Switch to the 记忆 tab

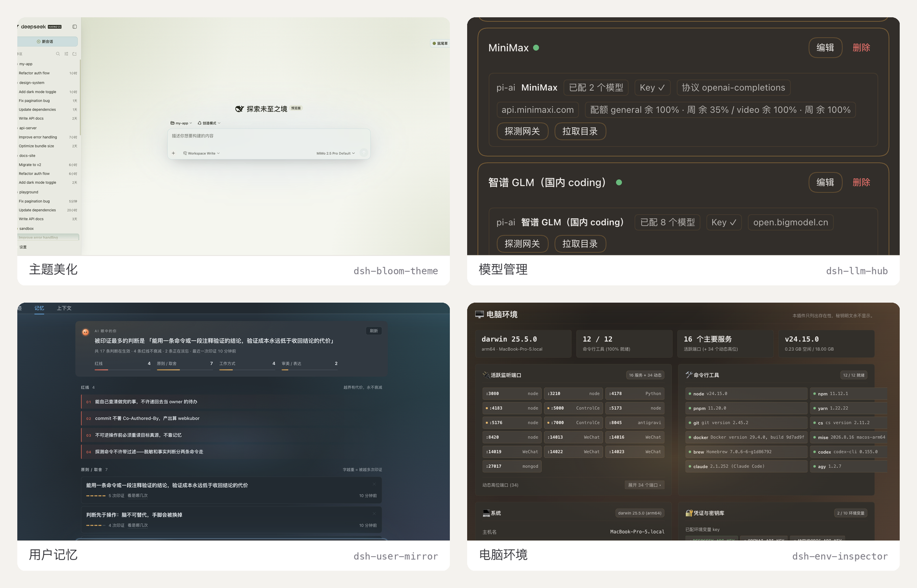[x=39, y=308]
